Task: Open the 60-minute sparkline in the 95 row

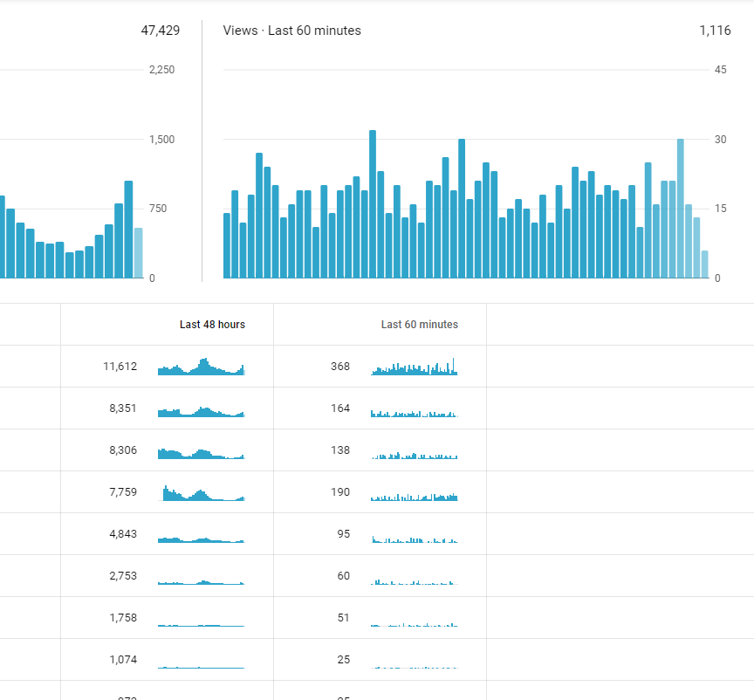Action: pyautogui.click(x=415, y=539)
